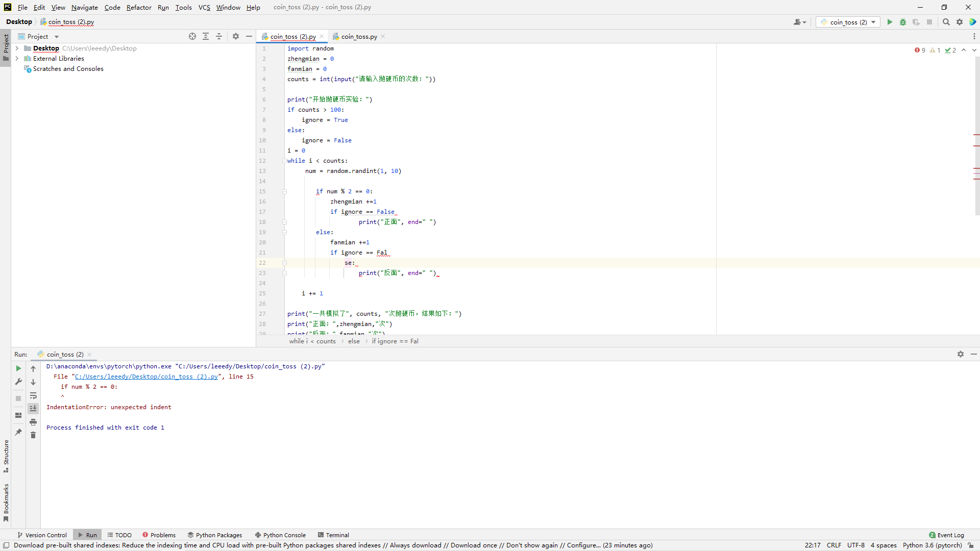Close the coin_toss.py editor tab

point(383,36)
